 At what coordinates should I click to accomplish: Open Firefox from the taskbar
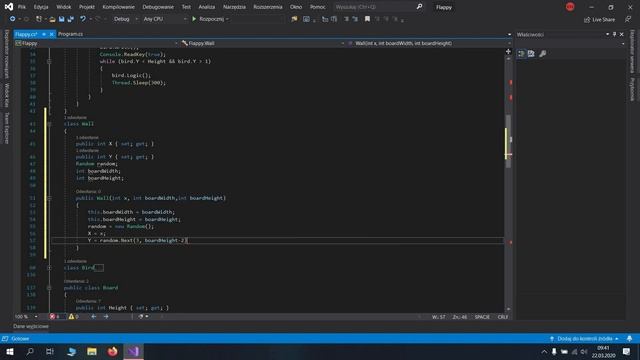point(113,351)
